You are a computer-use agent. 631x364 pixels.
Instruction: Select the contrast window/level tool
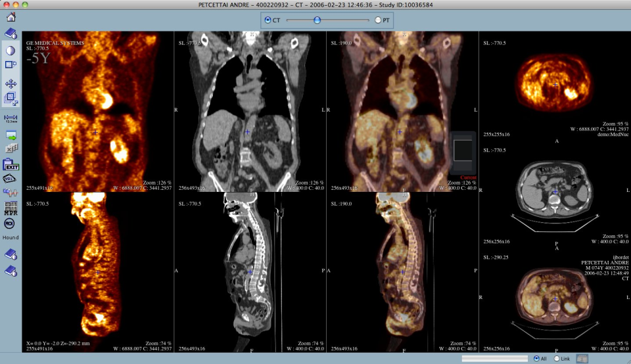(x=11, y=50)
